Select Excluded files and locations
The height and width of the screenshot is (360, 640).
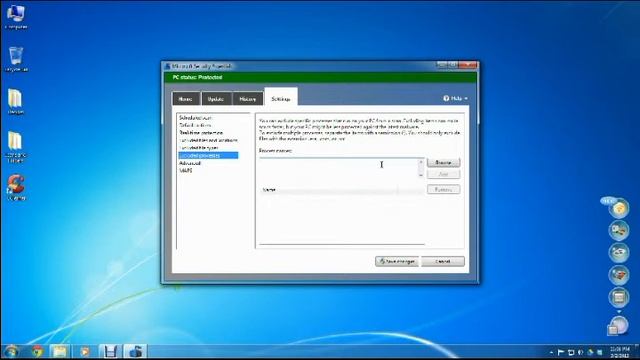(x=208, y=140)
